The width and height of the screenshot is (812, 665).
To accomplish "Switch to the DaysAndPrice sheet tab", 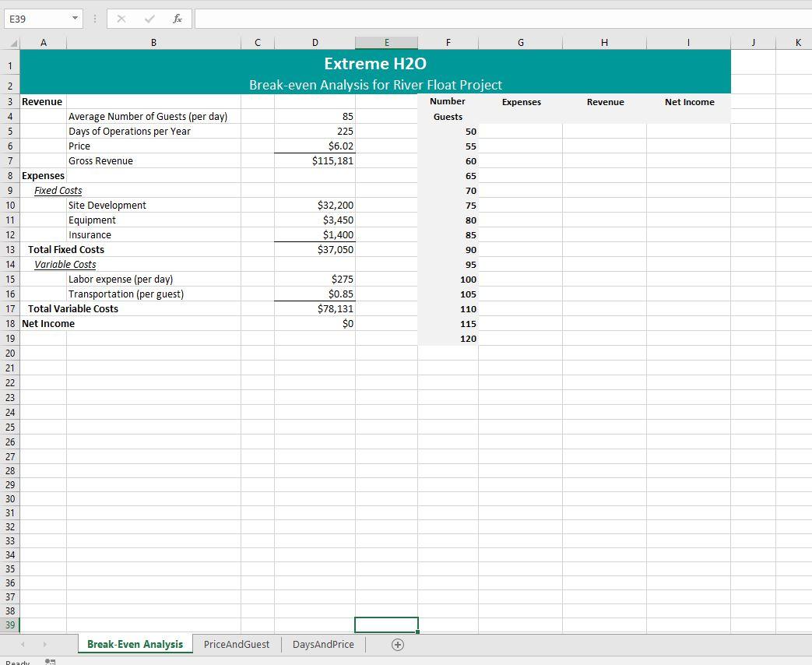I will point(322,644).
